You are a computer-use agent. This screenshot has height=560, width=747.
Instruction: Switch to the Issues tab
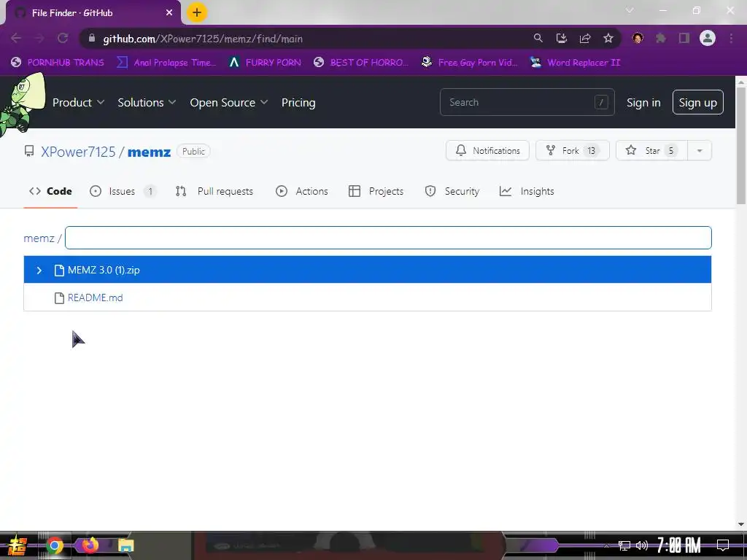pos(123,191)
